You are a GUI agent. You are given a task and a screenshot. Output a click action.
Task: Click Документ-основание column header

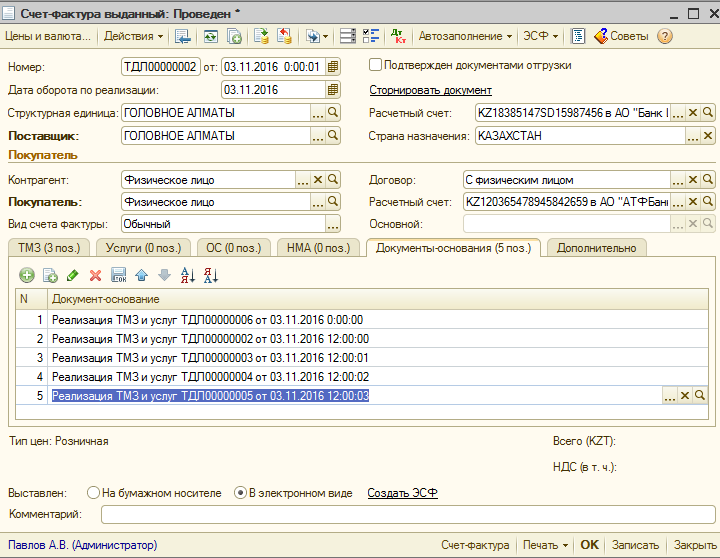(378, 299)
